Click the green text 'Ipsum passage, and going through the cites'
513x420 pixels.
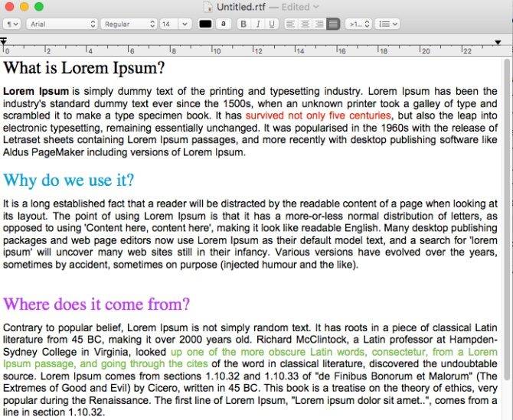tap(106, 364)
